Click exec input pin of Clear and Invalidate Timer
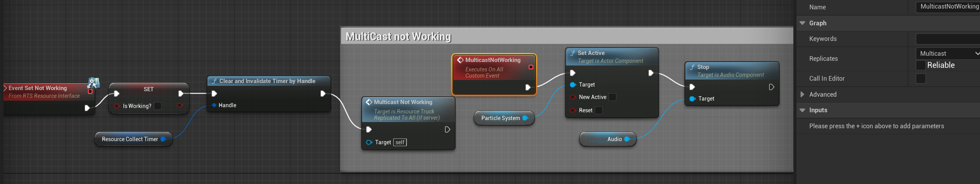This screenshot has width=980, height=184. pyautogui.click(x=214, y=94)
